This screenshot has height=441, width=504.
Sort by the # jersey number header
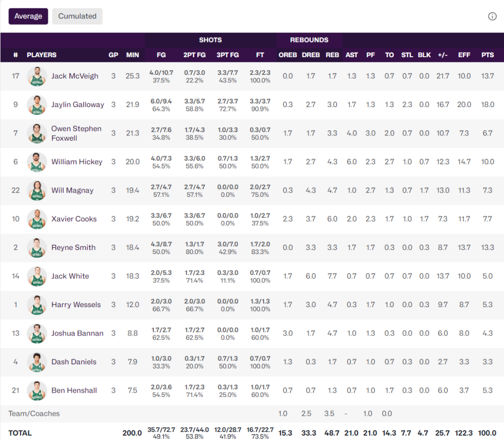15,55
